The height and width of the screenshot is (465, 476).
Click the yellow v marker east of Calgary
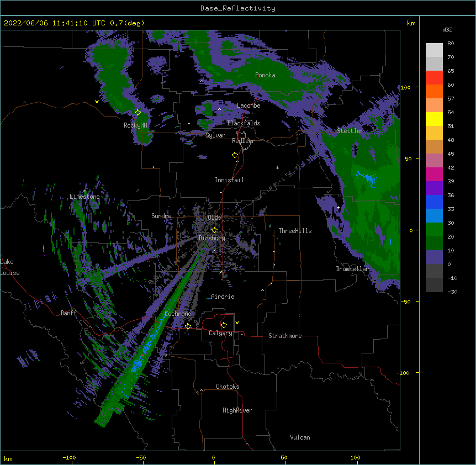[237, 323]
